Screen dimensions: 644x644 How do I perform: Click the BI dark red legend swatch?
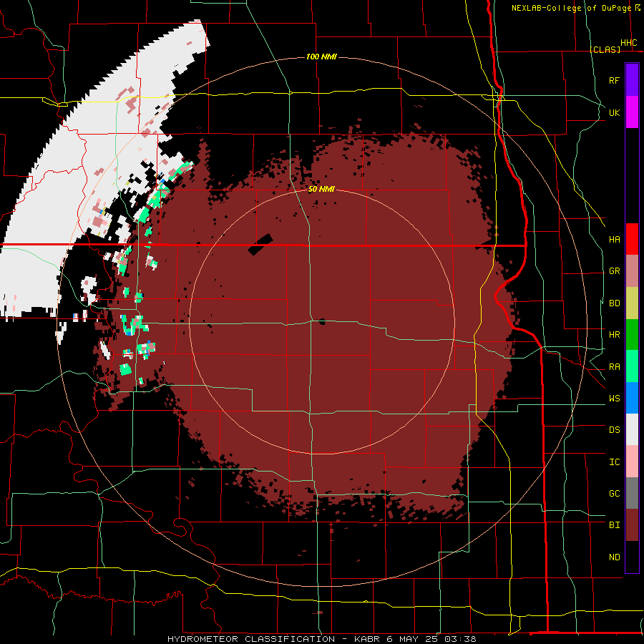pyautogui.click(x=632, y=525)
